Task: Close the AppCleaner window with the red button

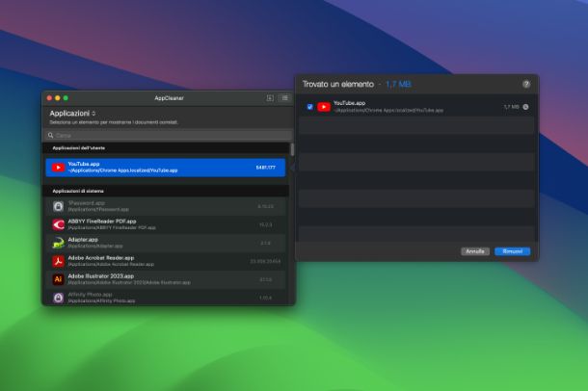Action: (49, 98)
